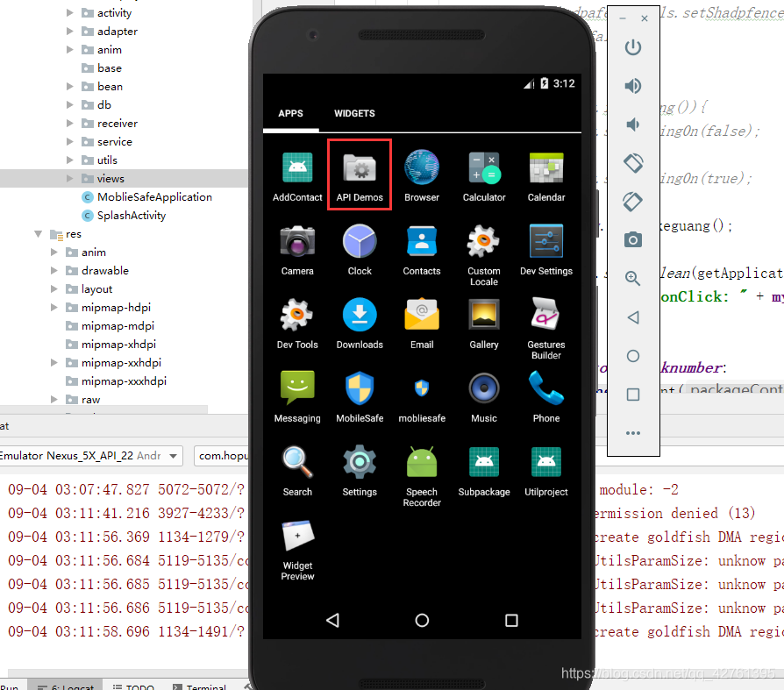Launch the mobliesafe app
Screen dimensions: 784x690
point(422,400)
